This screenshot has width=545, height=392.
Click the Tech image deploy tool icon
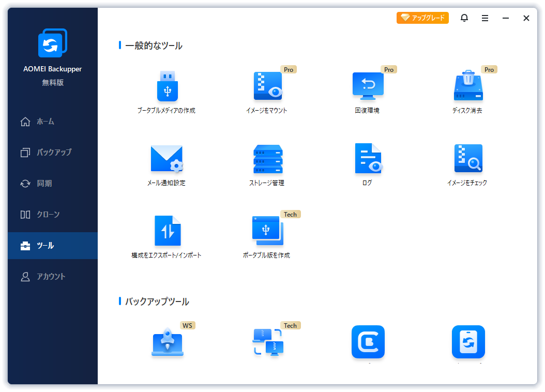[268, 342]
